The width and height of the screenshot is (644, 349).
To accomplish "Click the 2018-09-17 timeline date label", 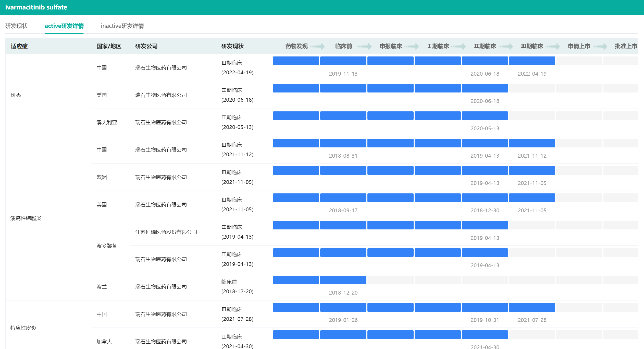I will coord(343,211).
